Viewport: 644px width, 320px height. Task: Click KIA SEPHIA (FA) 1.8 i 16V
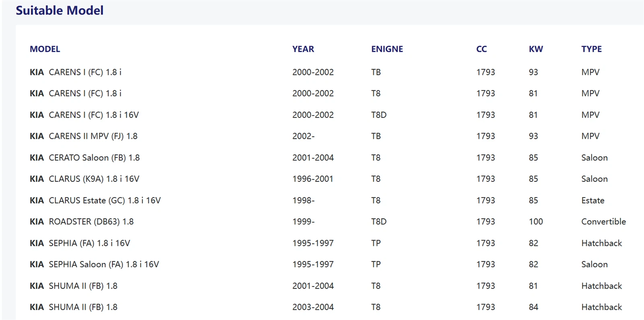(80, 243)
